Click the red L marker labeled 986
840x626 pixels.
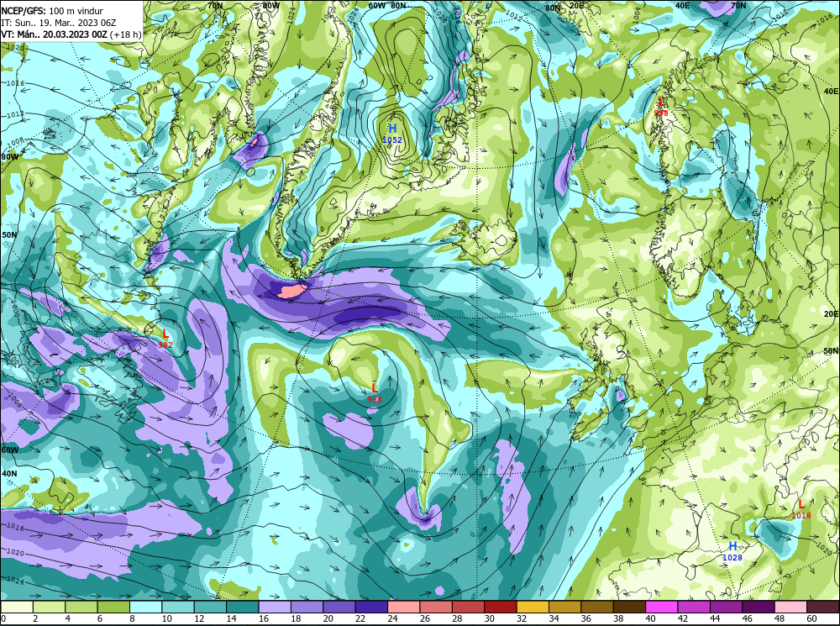pyautogui.click(x=375, y=388)
